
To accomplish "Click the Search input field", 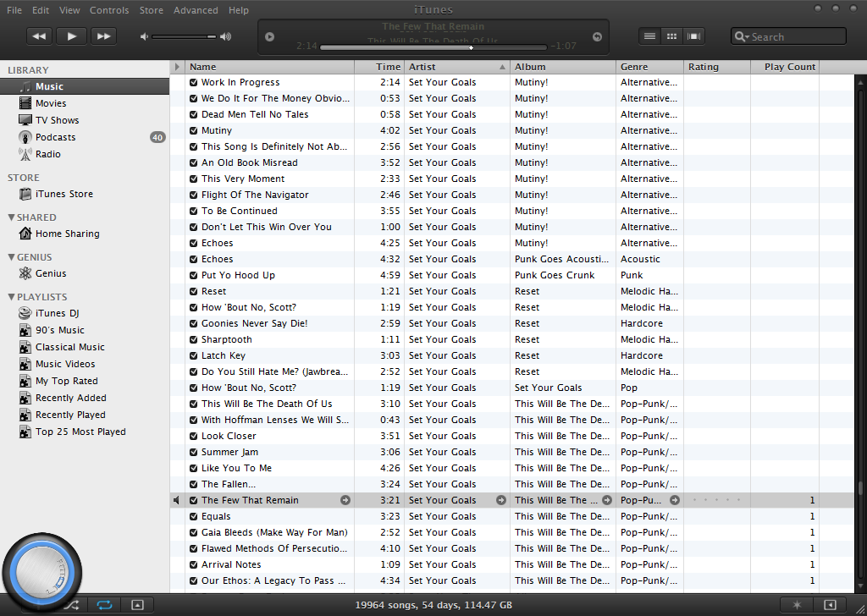I will tap(788, 37).
